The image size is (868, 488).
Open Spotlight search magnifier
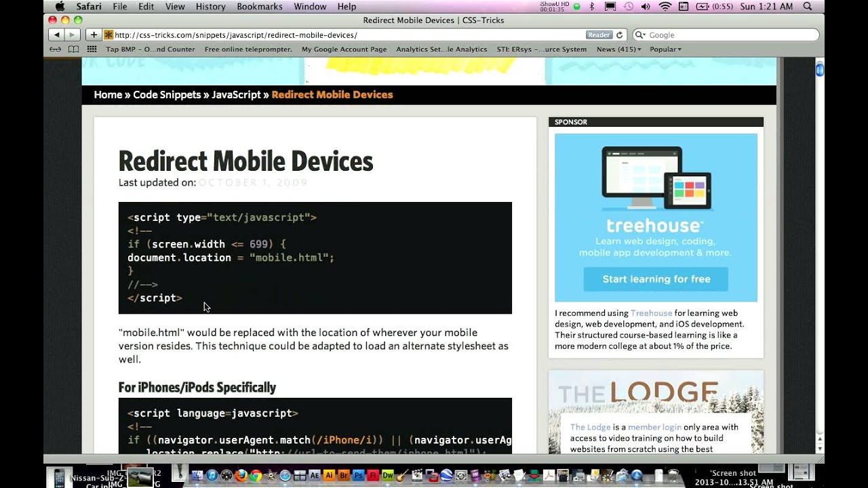[x=807, y=6]
